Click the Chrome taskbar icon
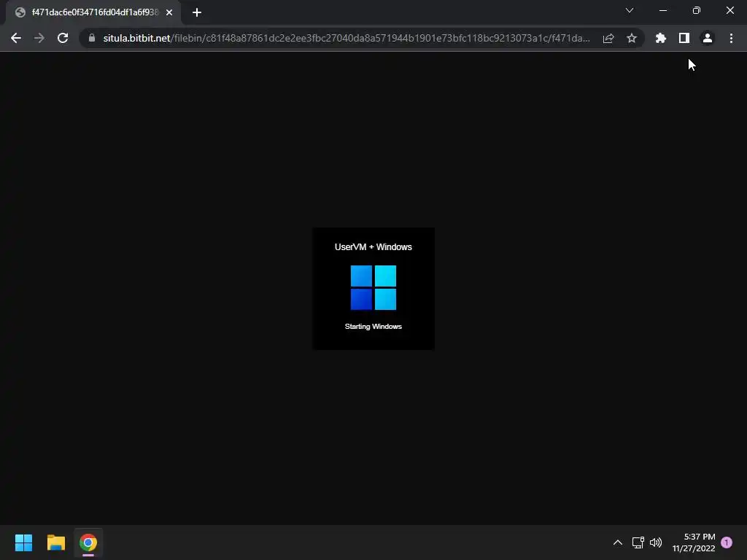Screen dimensions: 747x560 click(x=88, y=542)
